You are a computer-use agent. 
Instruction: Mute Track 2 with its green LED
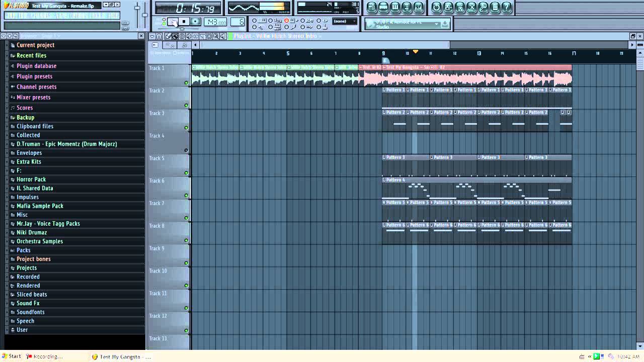pos(186,105)
